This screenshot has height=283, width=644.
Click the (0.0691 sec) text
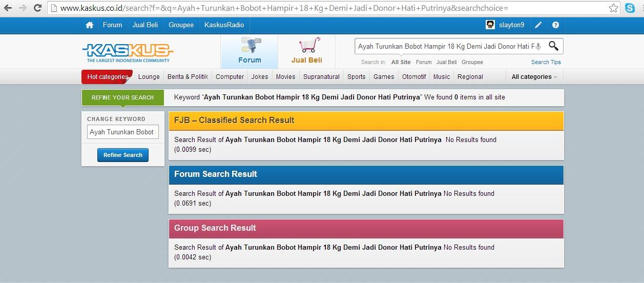click(193, 204)
